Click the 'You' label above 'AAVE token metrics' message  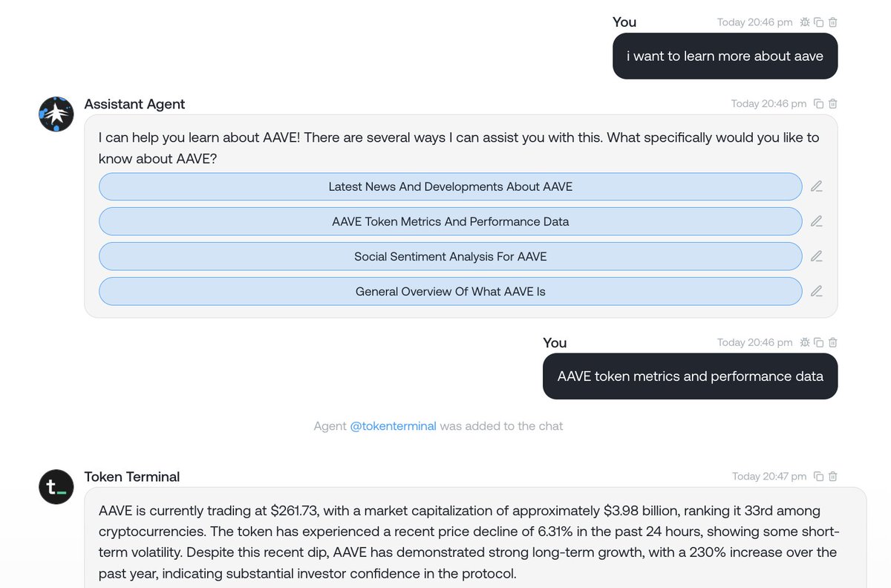(555, 342)
